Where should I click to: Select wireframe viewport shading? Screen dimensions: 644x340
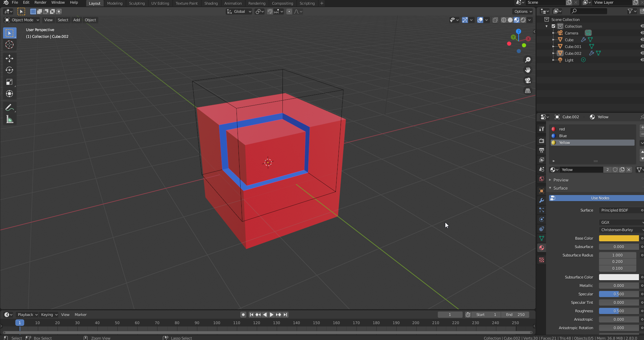504,20
